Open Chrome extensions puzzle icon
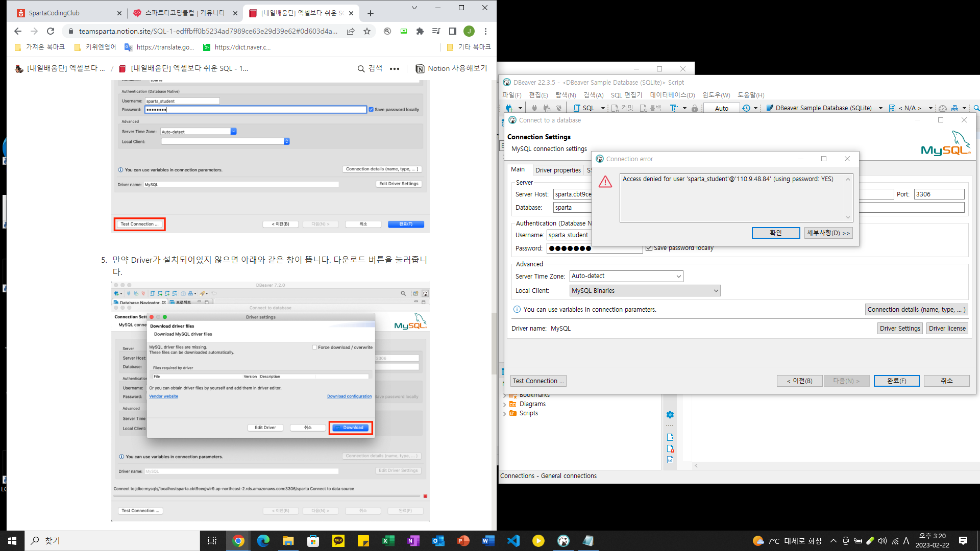The image size is (980, 551). point(420,31)
